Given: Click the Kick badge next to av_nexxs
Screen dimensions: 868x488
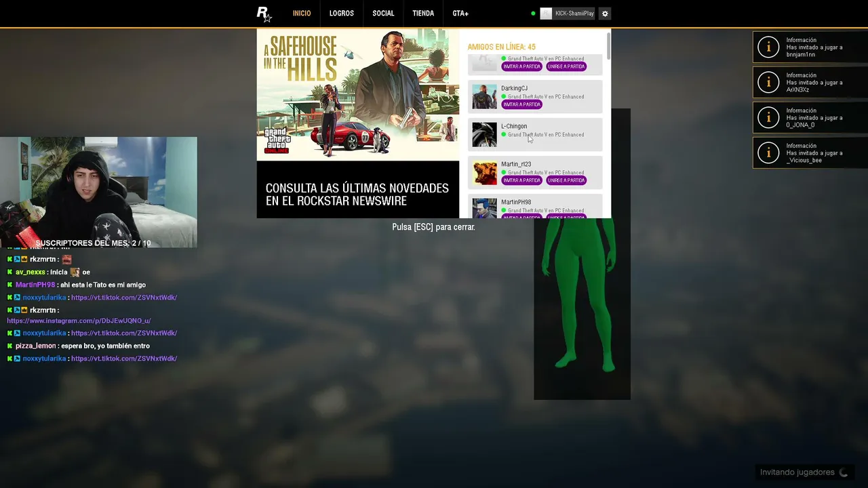Looking at the screenshot, I should [9, 272].
